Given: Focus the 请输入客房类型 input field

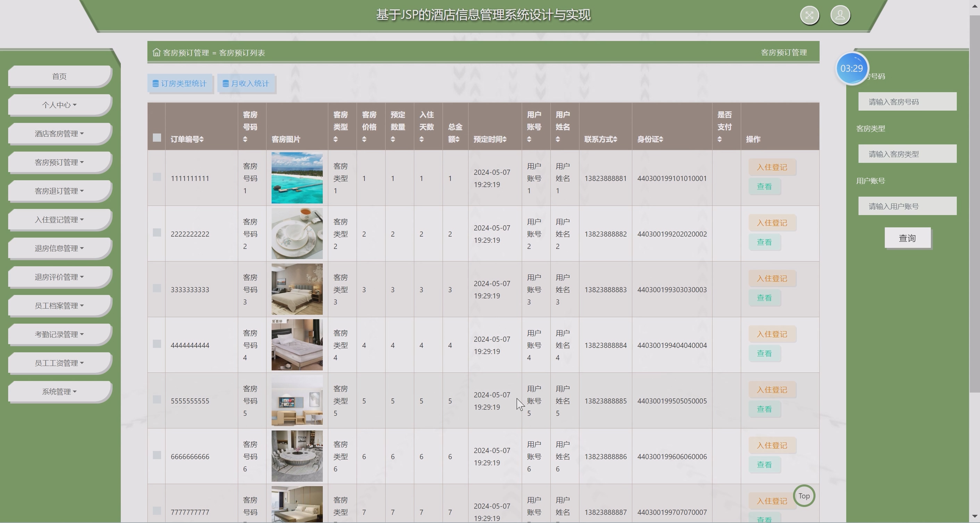Looking at the screenshot, I should [x=907, y=154].
